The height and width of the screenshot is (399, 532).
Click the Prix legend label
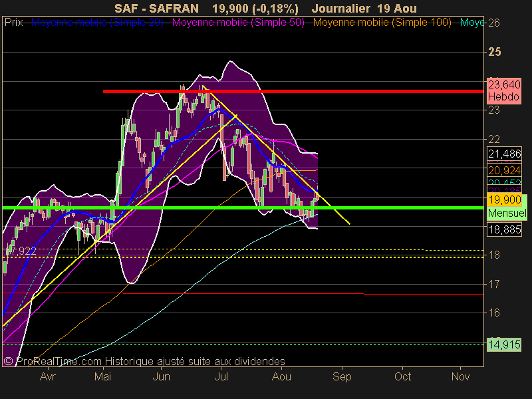click(13, 23)
